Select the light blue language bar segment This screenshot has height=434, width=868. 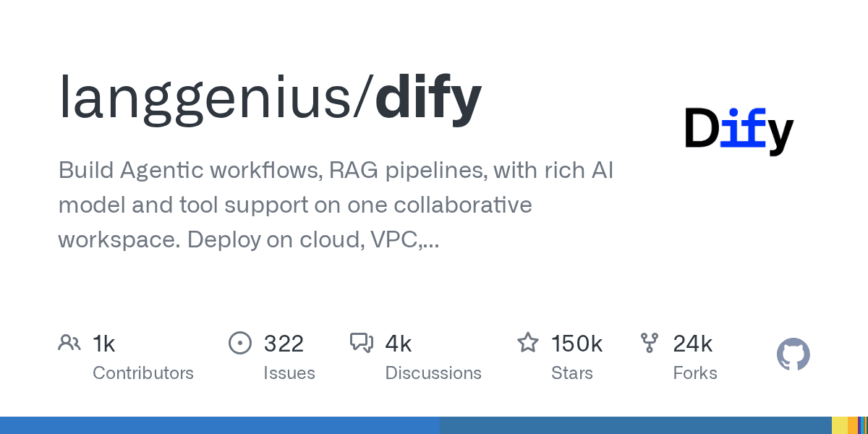(x=220, y=425)
